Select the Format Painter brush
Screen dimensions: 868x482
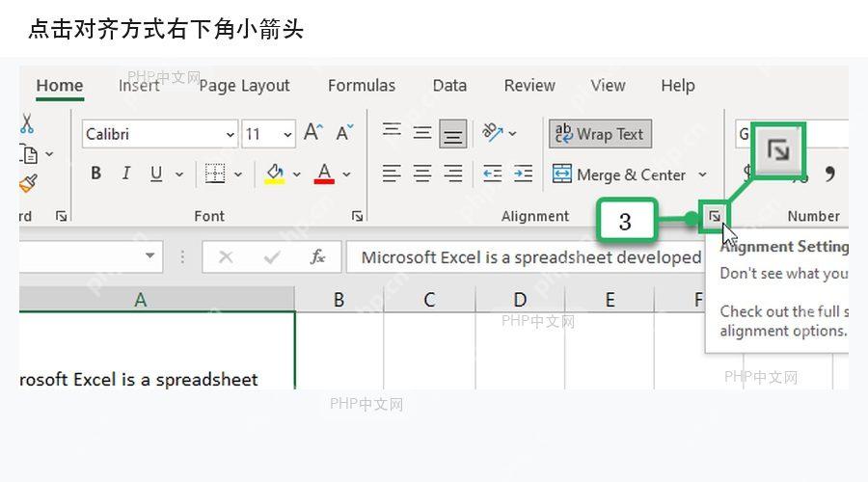point(28,183)
